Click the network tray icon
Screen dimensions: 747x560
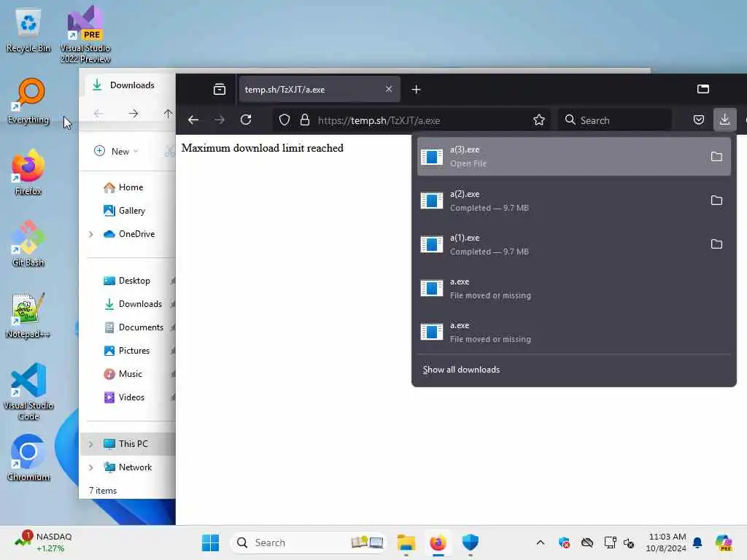pyautogui.click(x=610, y=542)
